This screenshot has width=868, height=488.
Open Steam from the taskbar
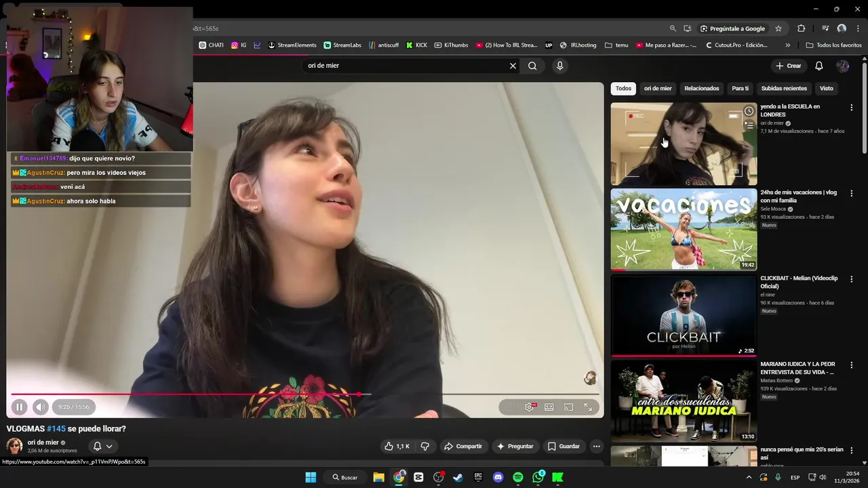click(458, 477)
